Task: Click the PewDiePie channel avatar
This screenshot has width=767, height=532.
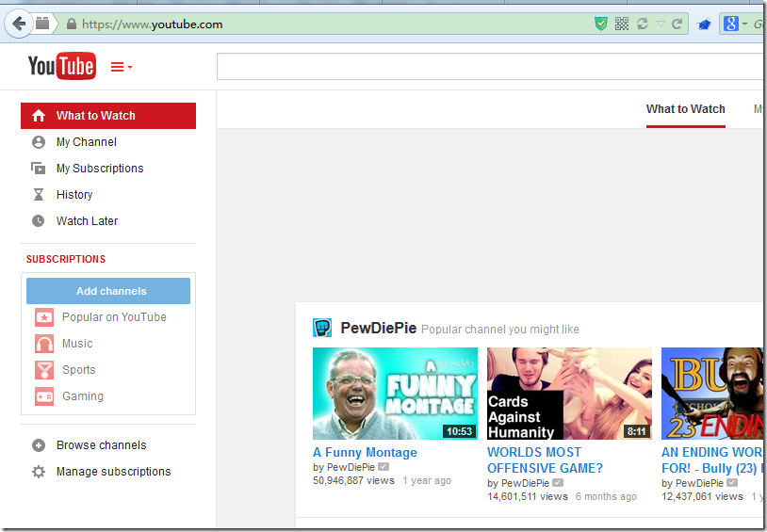Action: pos(322,328)
